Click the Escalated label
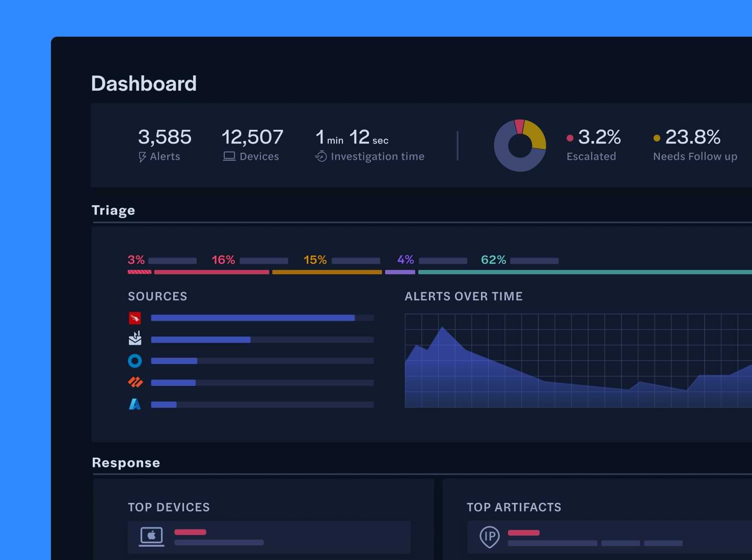 pos(591,156)
